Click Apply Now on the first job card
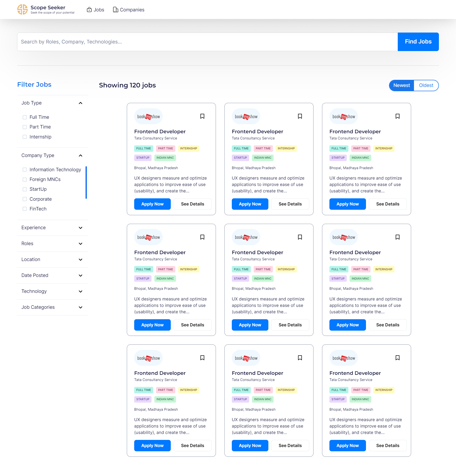Screen dimensions: 456x476 click(x=152, y=204)
